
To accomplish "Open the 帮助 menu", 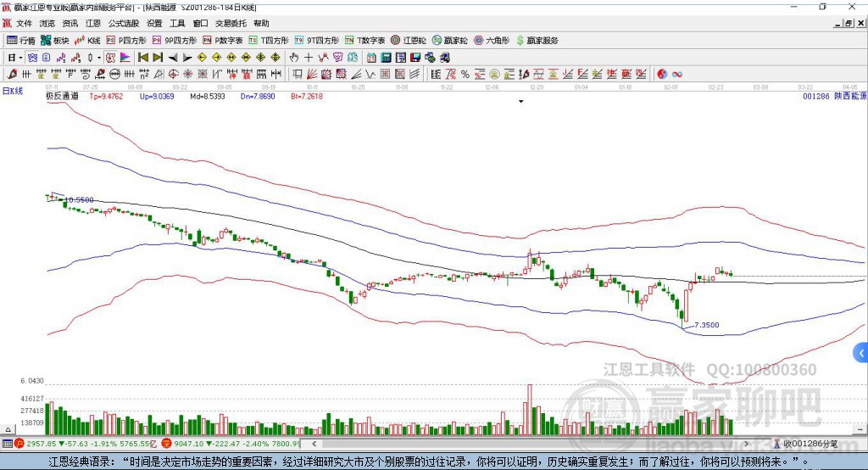I will point(261,23).
